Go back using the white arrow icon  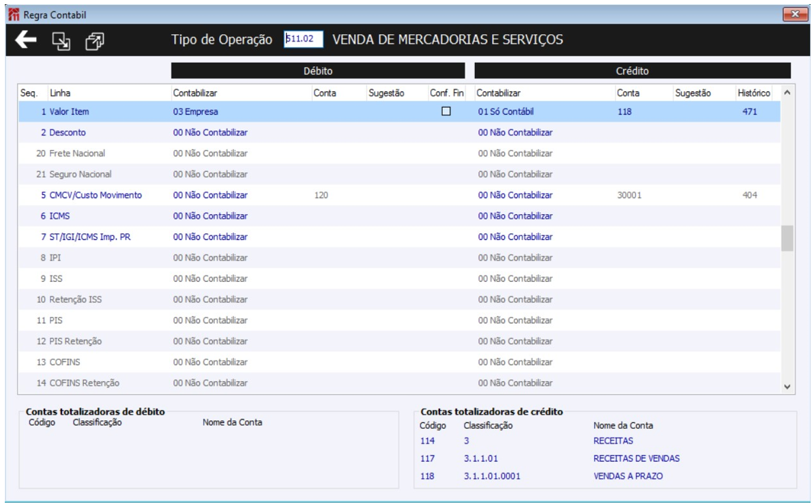coord(25,40)
